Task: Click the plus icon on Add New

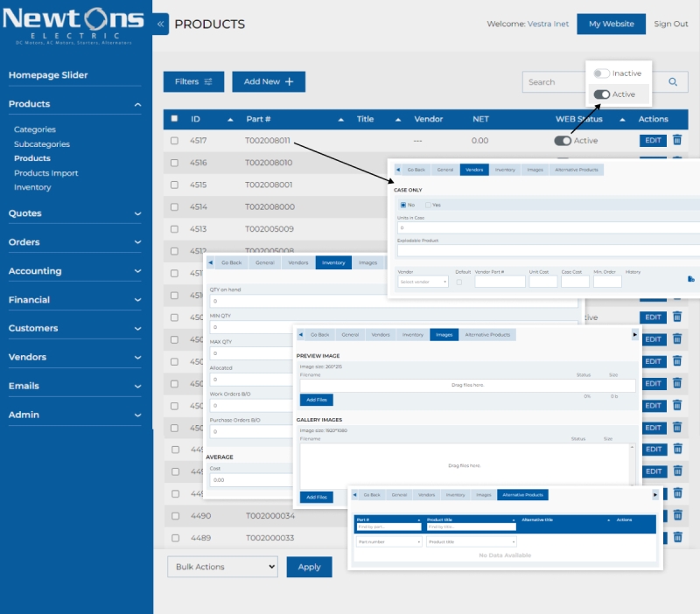Action: coord(290,82)
